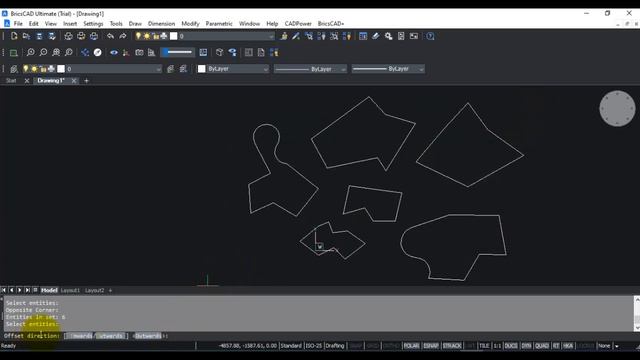Toggle ESNAP in status bar

tap(431, 346)
